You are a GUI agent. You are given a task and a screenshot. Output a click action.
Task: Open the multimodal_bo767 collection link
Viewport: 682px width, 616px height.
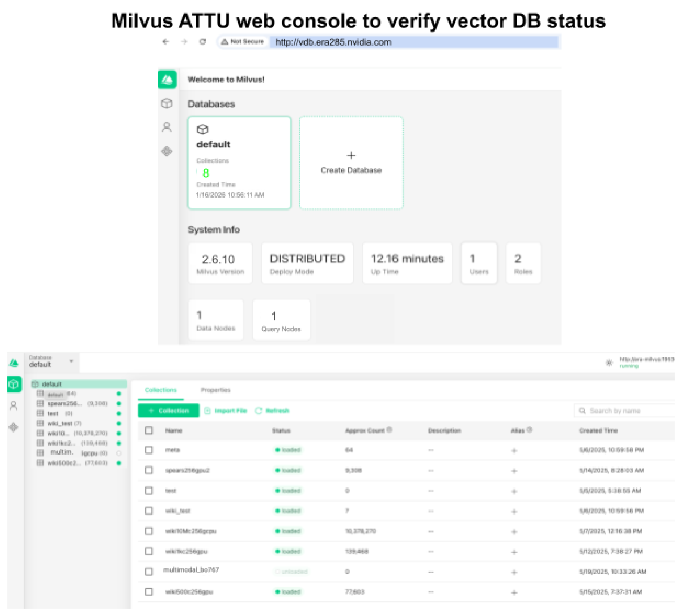pyautogui.click(x=191, y=570)
